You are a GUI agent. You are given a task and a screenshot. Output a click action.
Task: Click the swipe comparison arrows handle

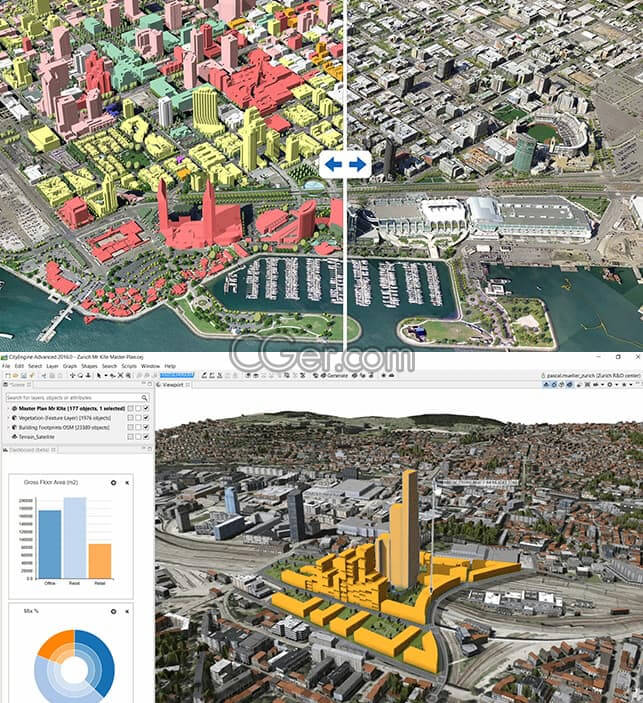344,164
